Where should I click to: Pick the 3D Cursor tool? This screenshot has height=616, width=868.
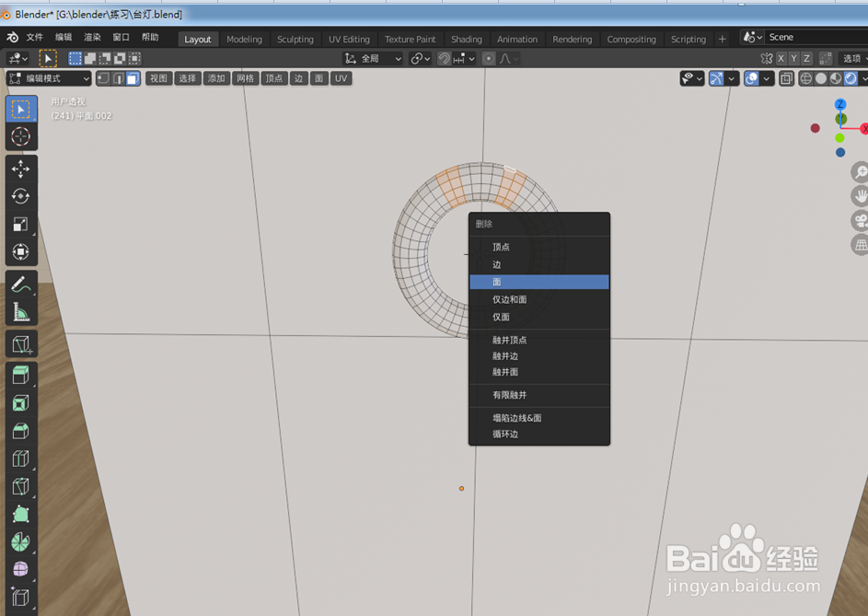[21, 137]
